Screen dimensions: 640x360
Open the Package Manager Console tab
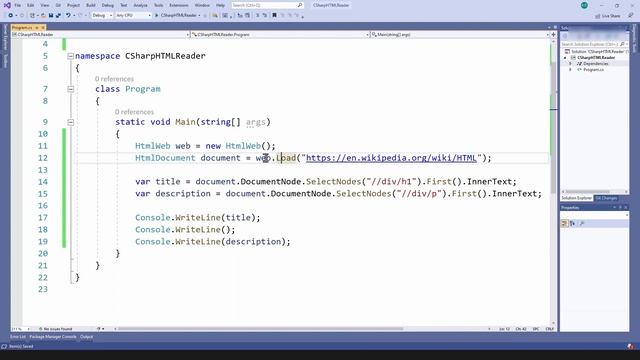[53, 337]
